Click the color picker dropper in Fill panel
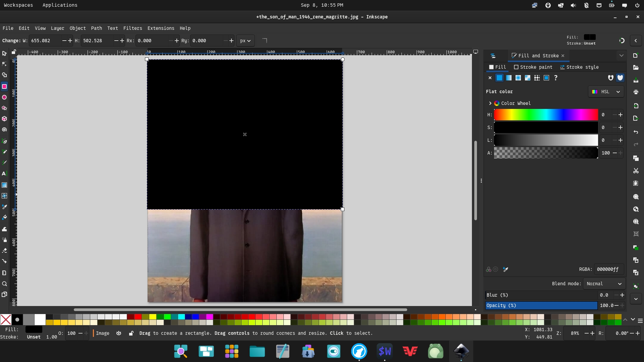 (505, 269)
